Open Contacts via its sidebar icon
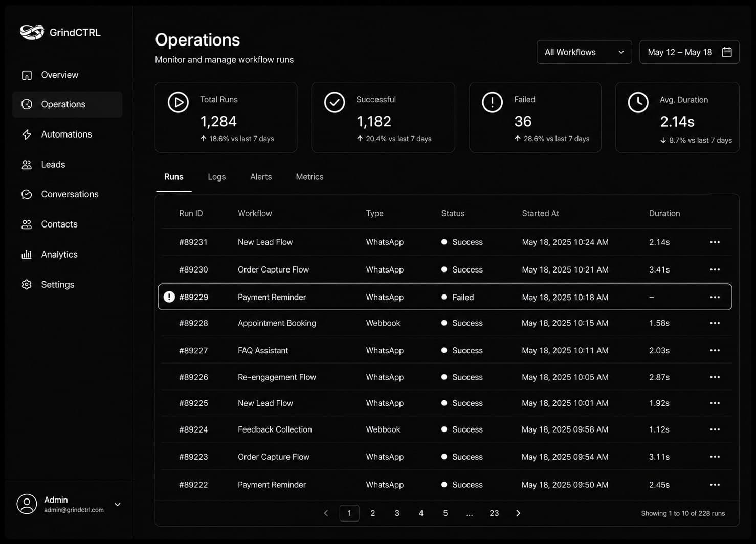Viewport: 756px width, 544px height. (27, 224)
